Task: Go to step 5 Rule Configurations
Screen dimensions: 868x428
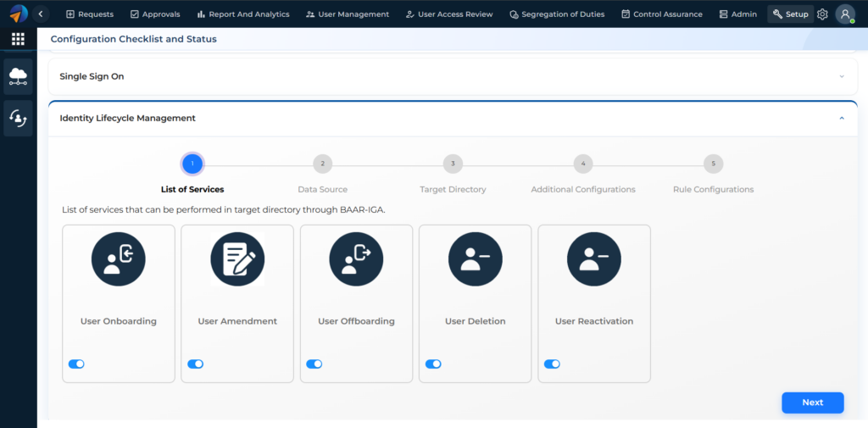Action: coord(713,164)
